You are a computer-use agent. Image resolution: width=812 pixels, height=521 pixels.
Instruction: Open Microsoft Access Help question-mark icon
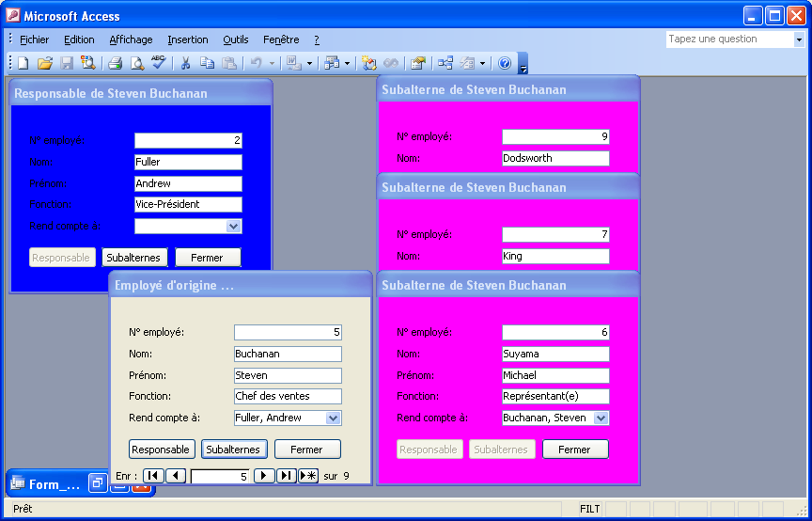point(505,63)
